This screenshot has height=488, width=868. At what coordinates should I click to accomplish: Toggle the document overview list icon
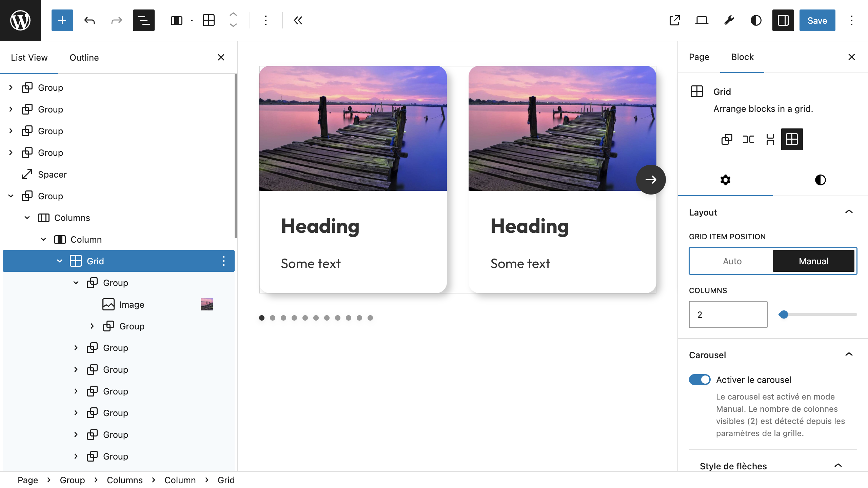[x=143, y=20]
